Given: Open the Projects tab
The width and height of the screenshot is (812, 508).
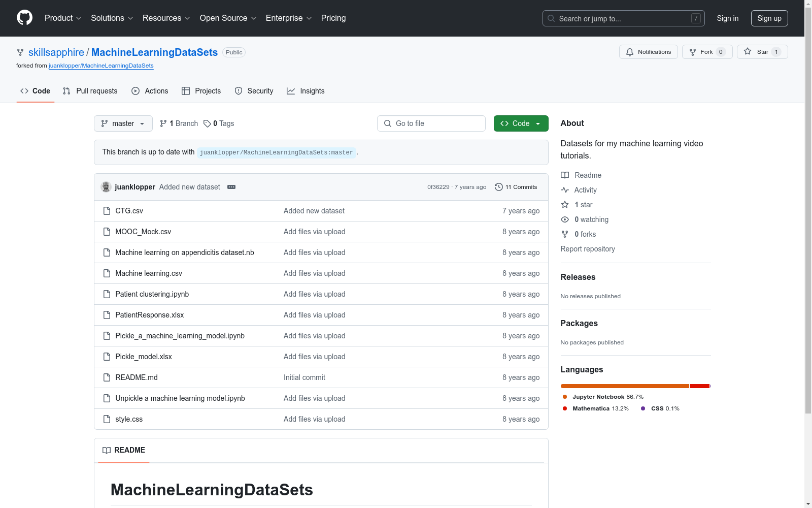Looking at the screenshot, I should coord(201,91).
